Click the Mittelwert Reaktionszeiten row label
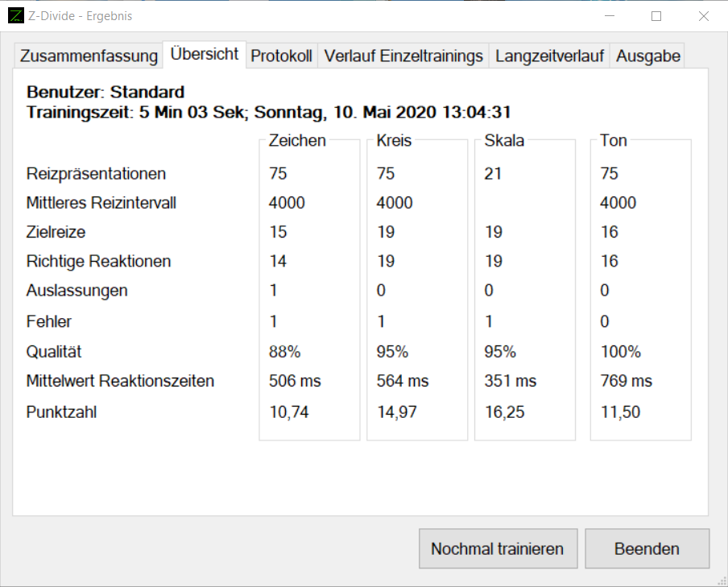The image size is (728, 587). tap(121, 381)
